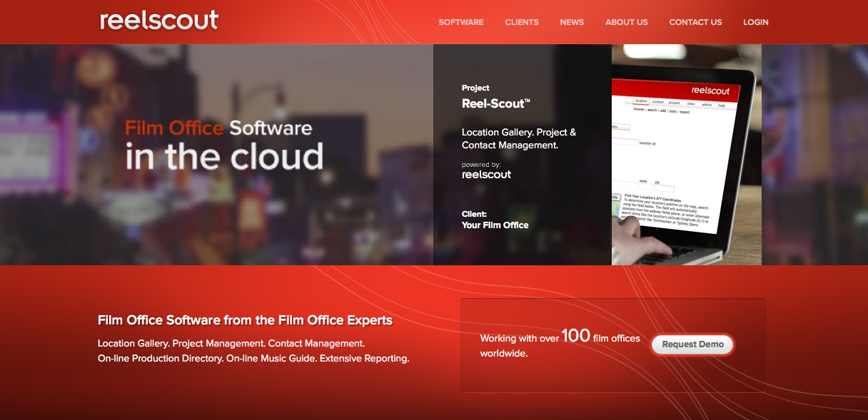Click the 'powered by: reelscout' logo

point(487,170)
